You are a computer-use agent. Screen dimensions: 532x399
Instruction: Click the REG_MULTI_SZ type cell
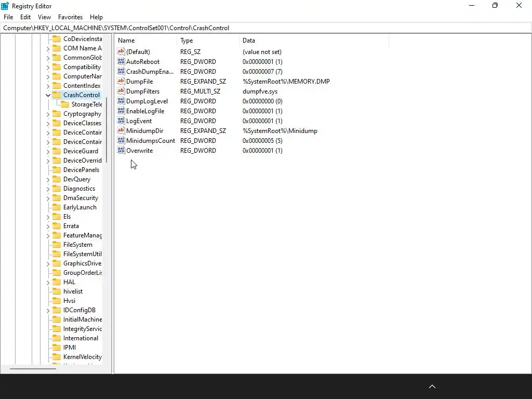click(x=200, y=91)
